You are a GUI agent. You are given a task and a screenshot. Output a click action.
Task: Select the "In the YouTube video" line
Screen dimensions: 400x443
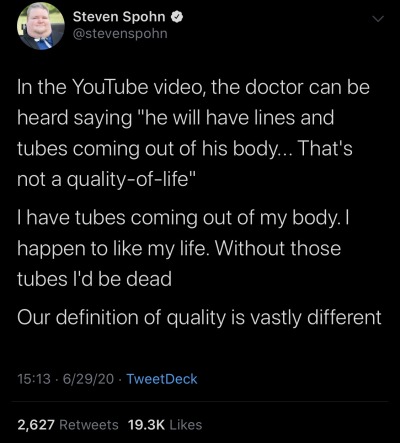(x=193, y=88)
